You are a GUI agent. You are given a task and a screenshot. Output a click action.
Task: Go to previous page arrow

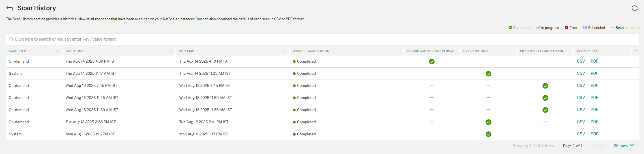coord(594,146)
